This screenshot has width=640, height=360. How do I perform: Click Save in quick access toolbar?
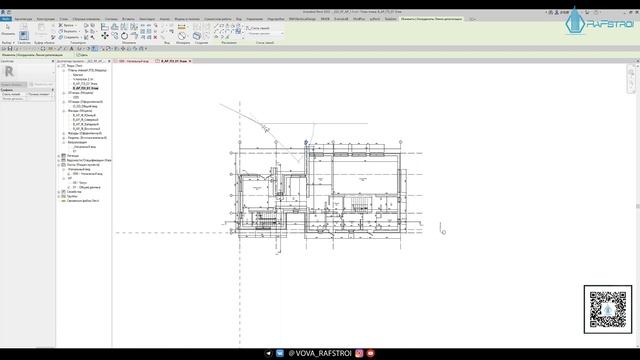[x=10, y=49]
